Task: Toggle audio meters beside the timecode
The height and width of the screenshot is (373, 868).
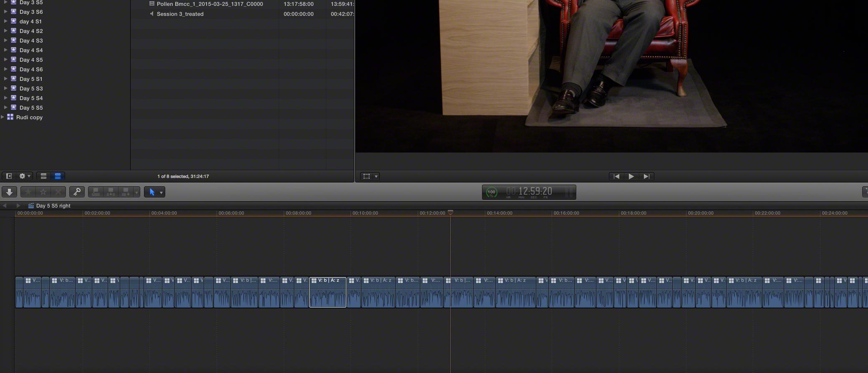Action: (568, 192)
